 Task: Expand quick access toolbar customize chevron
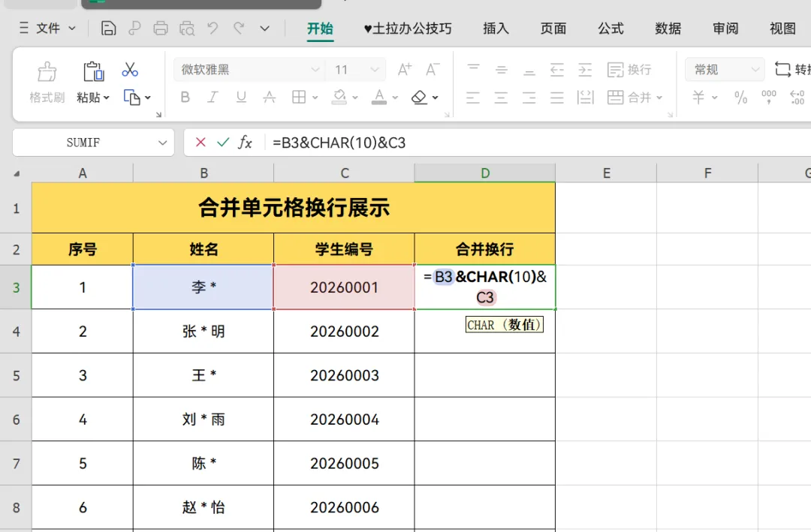click(265, 29)
